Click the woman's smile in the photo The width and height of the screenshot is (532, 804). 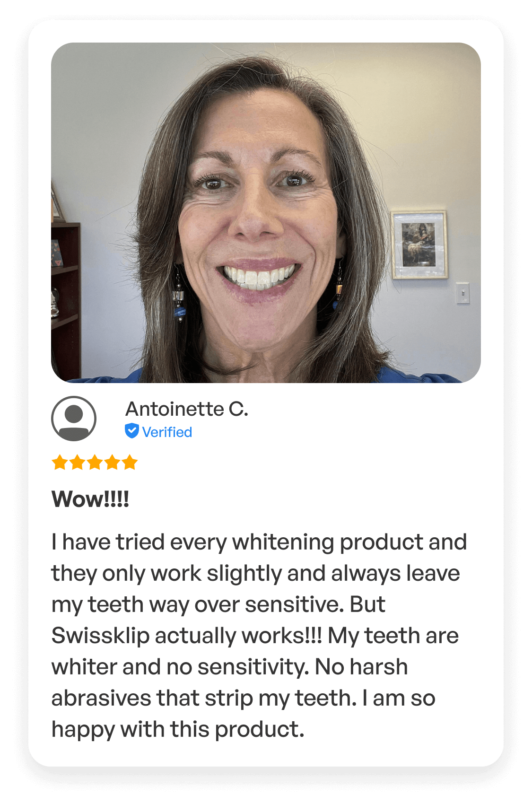tap(258, 276)
